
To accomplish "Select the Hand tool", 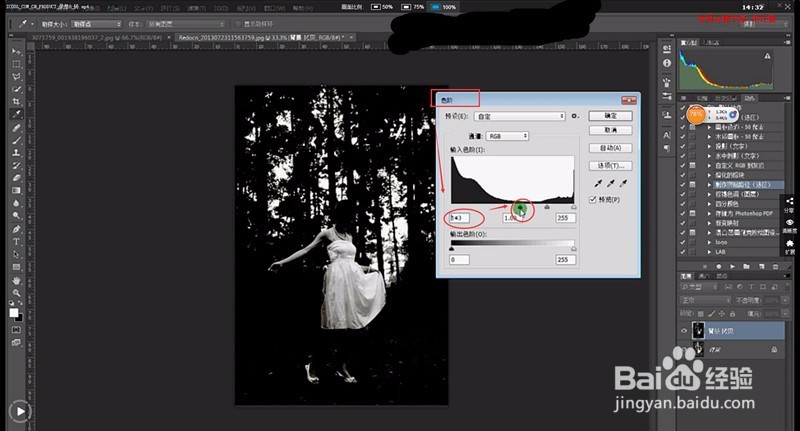I will tap(16, 281).
